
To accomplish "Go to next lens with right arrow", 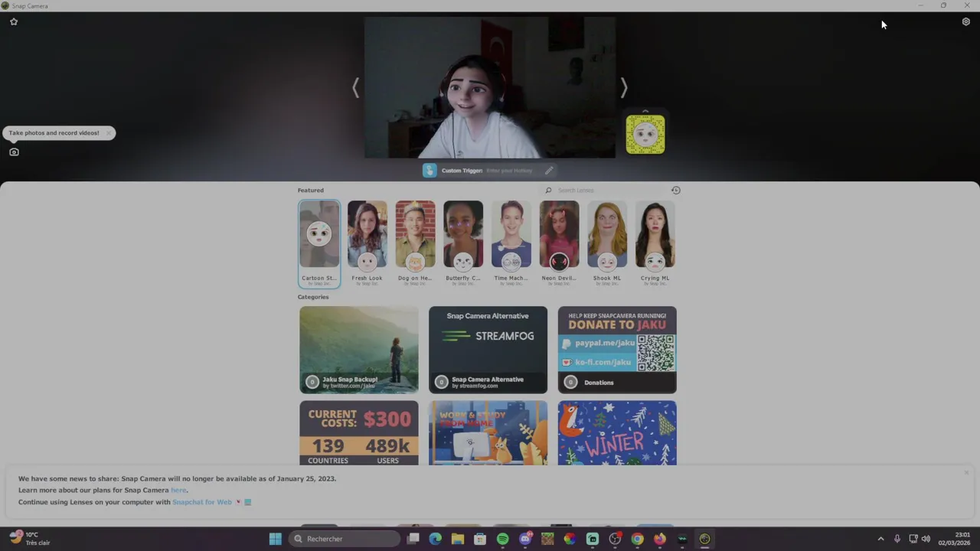I will coord(624,88).
